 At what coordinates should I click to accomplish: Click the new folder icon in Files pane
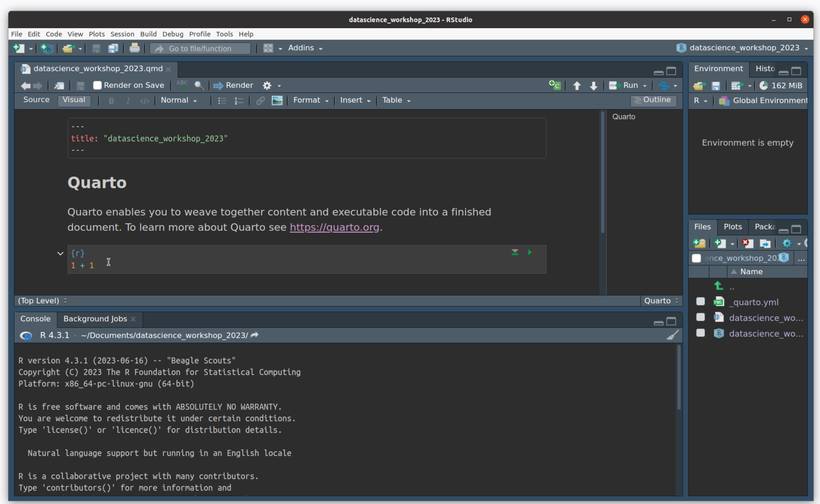tap(699, 243)
